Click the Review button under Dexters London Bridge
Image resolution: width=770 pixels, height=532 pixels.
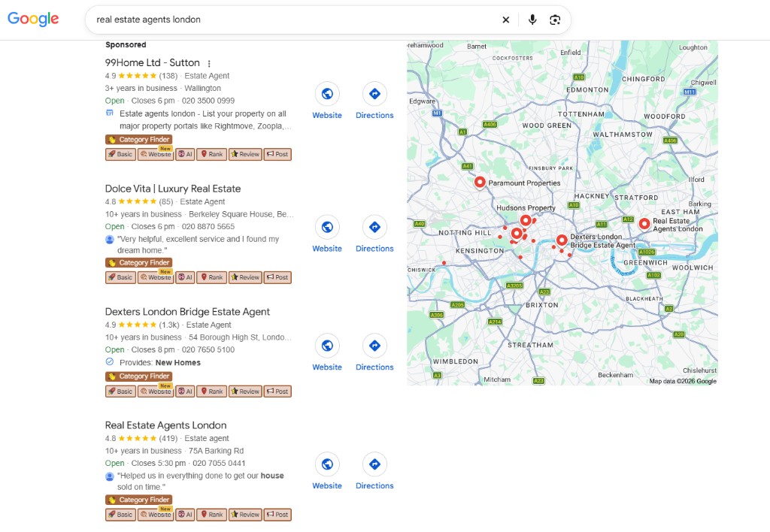pyautogui.click(x=245, y=391)
